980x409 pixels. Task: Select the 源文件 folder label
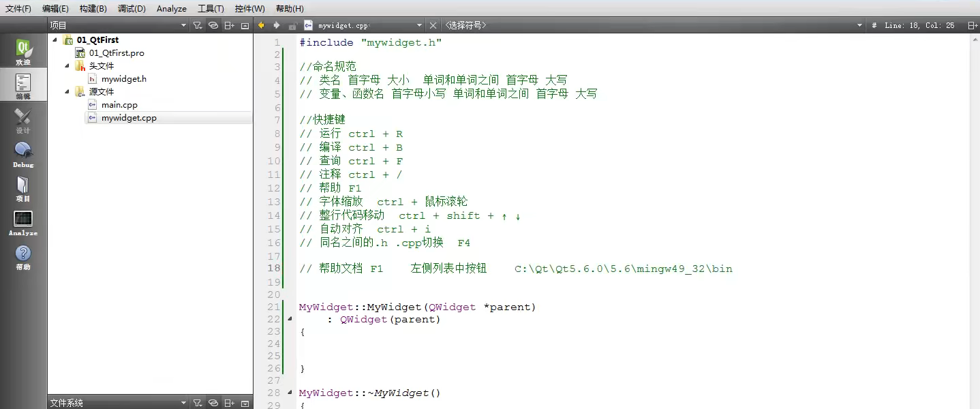(x=102, y=91)
